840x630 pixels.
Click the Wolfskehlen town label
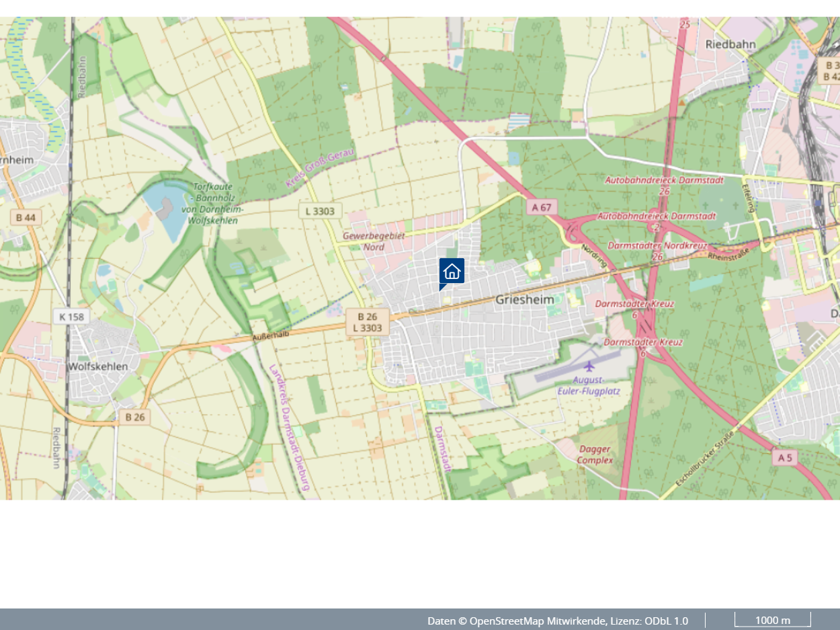coord(98,366)
